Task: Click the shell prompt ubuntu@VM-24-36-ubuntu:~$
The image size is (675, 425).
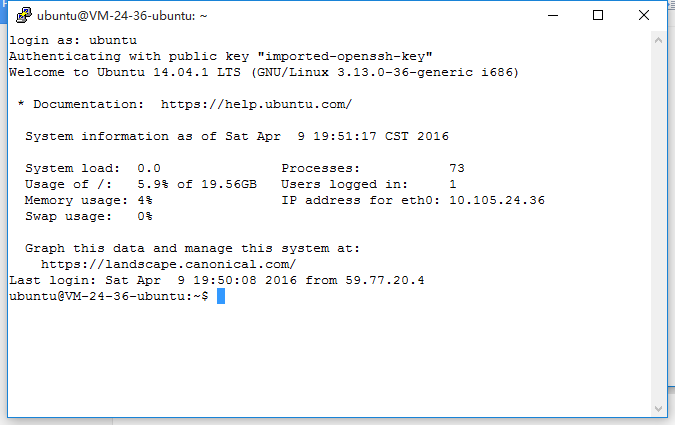Action: (108, 296)
